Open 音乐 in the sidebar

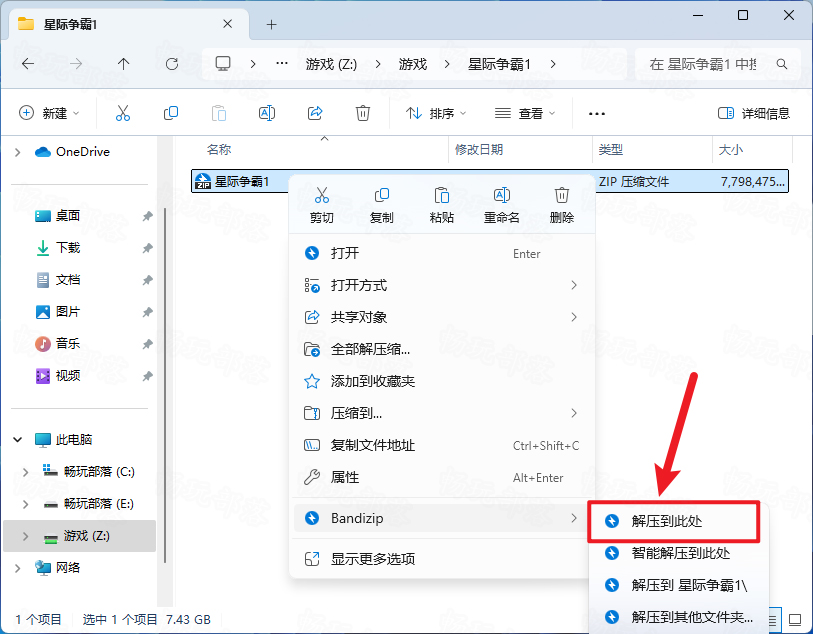(68, 344)
